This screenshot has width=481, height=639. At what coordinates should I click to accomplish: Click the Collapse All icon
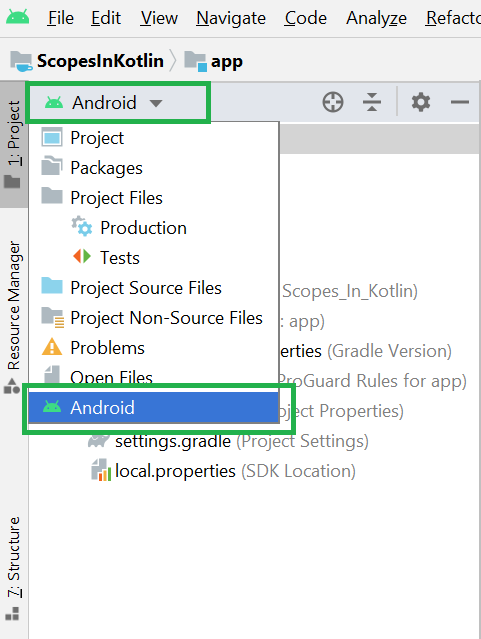tap(372, 102)
